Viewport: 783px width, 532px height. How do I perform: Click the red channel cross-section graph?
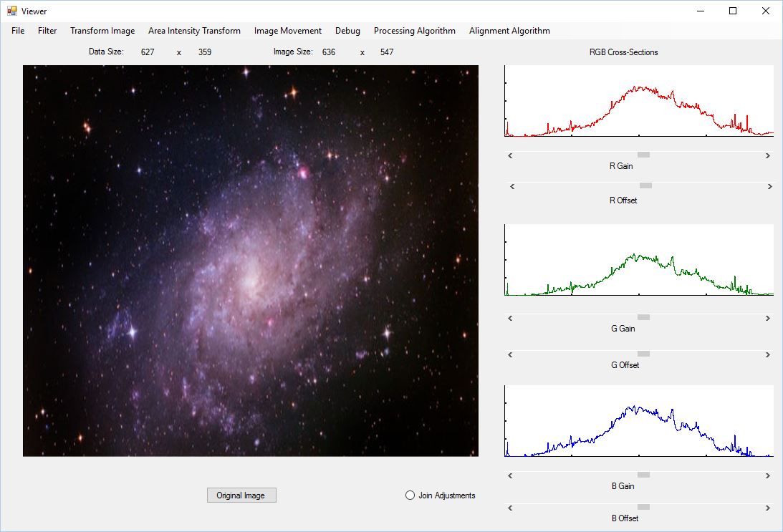[x=639, y=101]
